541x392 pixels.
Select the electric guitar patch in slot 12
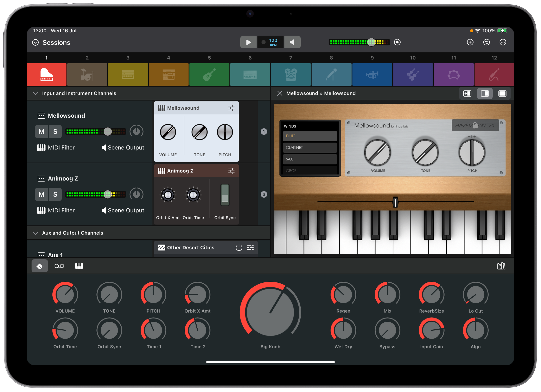(494, 74)
